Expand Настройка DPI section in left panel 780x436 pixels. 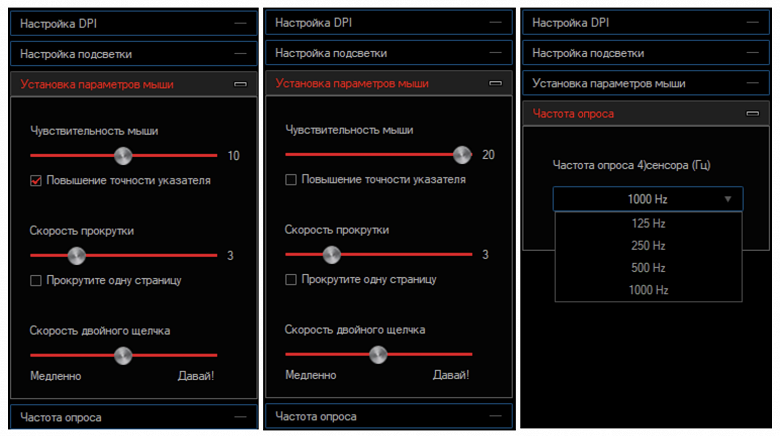coord(133,23)
